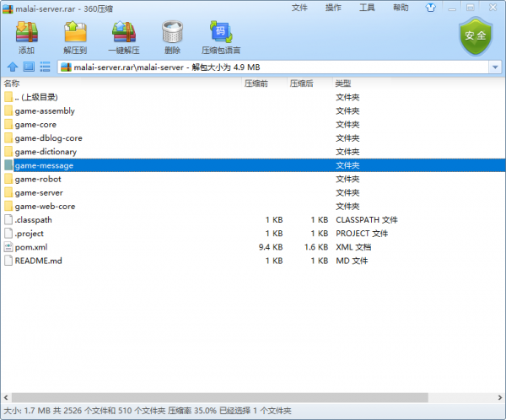Image resolution: width=506 pixels, height=420 pixels.
Task: Click the 'CLASSPATH 文件' type cell
Action: point(367,220)
